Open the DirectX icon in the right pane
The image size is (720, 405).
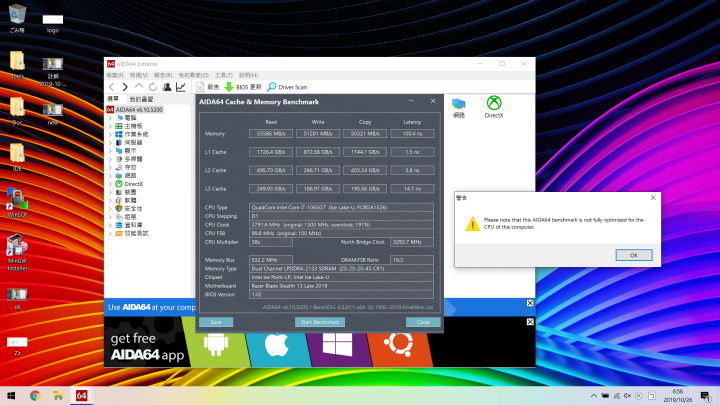pos(494,107)
